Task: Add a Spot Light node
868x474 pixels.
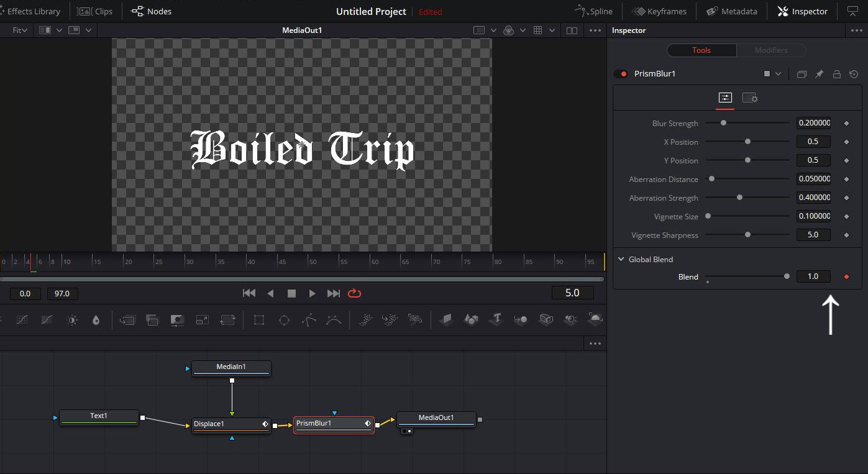Action: [570, 320]
